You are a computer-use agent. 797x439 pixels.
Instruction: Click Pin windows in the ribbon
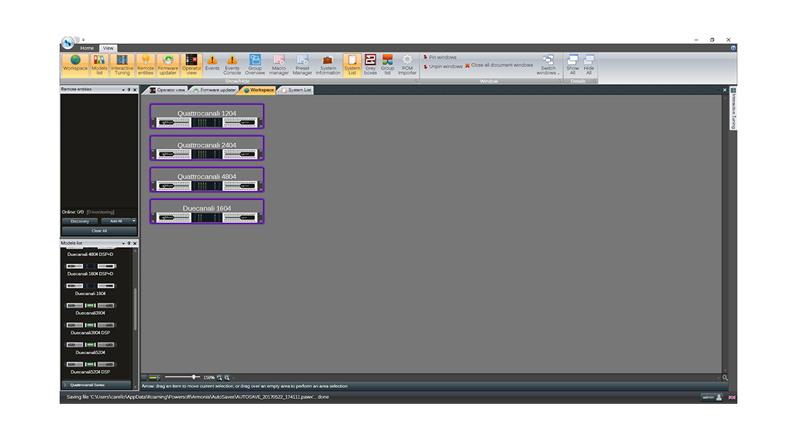tap(440, 57)
